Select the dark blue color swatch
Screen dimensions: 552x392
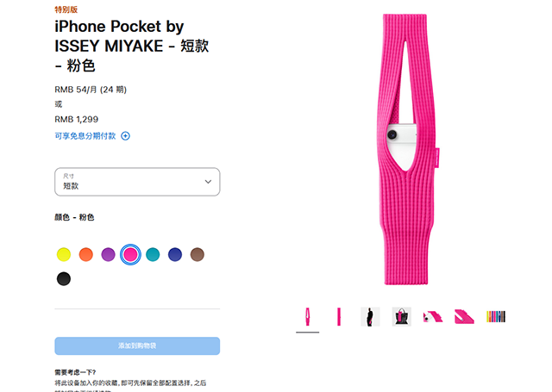[x=175, y=254]
